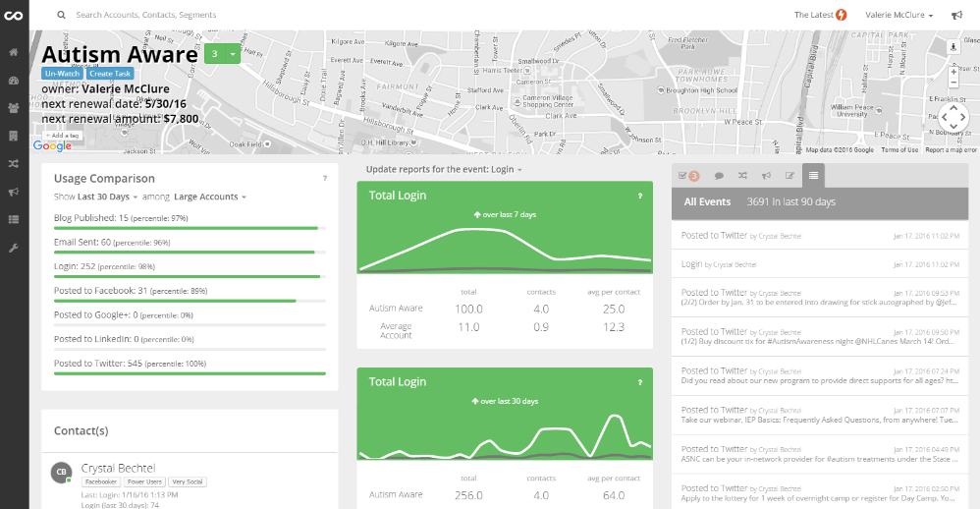Click The Latest lightning bolt icon
Viewport: 980px width, 509px height.
tap(842, 15)
